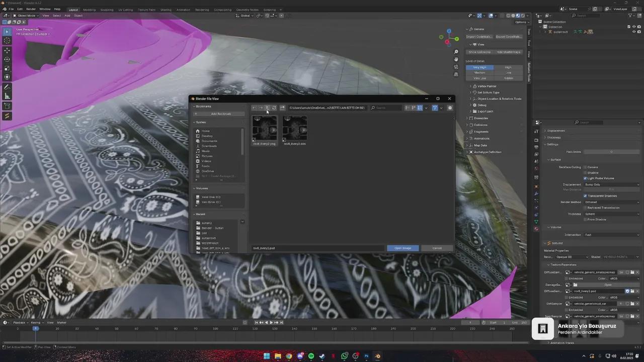644x362 pixels.
Task: Select the rsv8_livery2.dds thumbnail
Action: (x=294, y=129)
